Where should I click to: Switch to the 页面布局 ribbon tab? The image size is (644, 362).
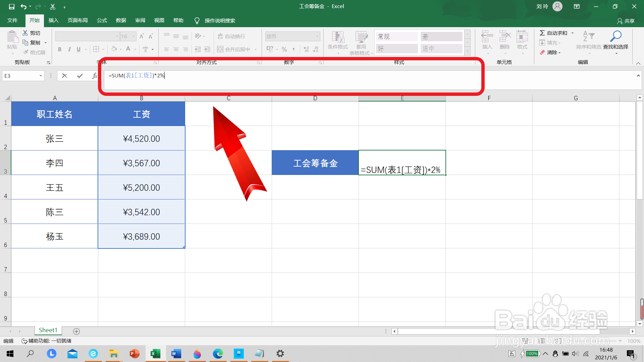[x=77, y=20]
